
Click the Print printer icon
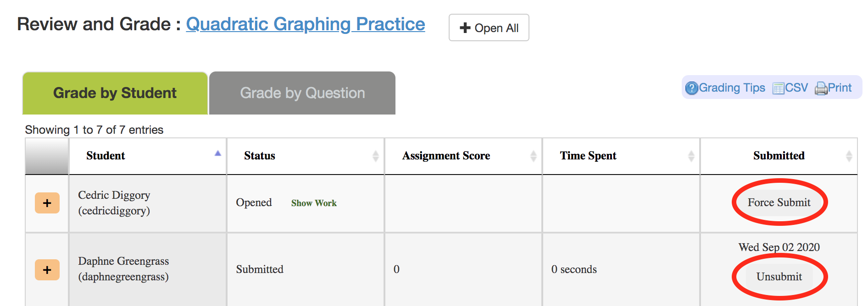coord(821,88)
